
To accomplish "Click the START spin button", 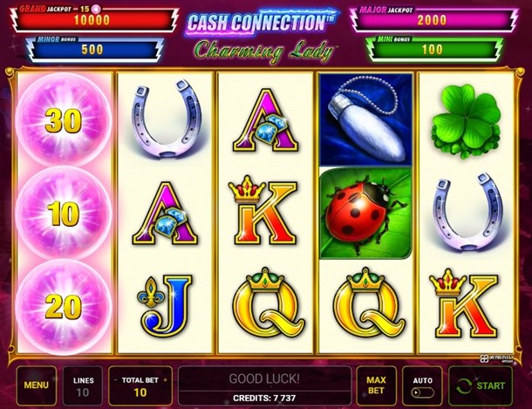I will pyautogui.click(x=481, y=386).
